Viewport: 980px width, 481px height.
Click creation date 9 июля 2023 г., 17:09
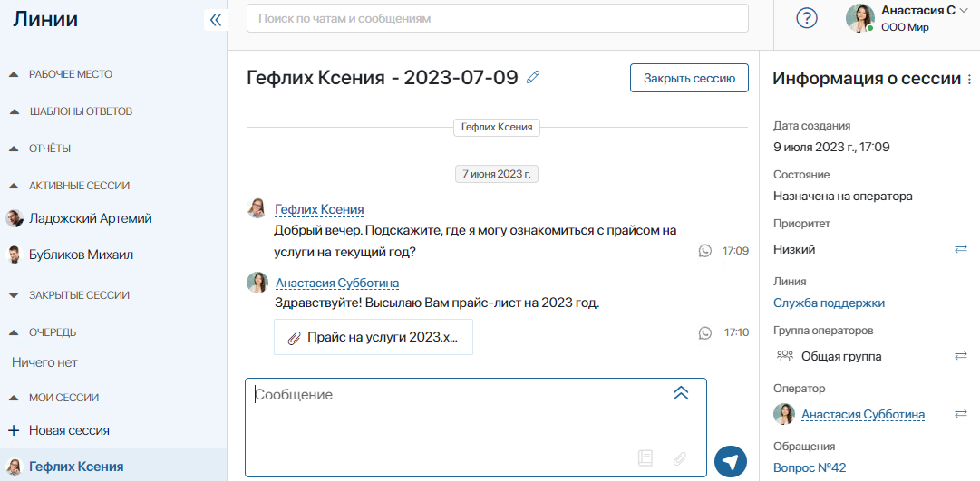coord(831,148)
